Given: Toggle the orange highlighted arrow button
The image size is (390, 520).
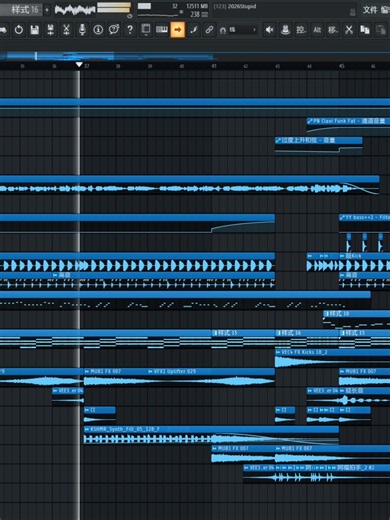Looking at the screenshot, I should (177, 30).
